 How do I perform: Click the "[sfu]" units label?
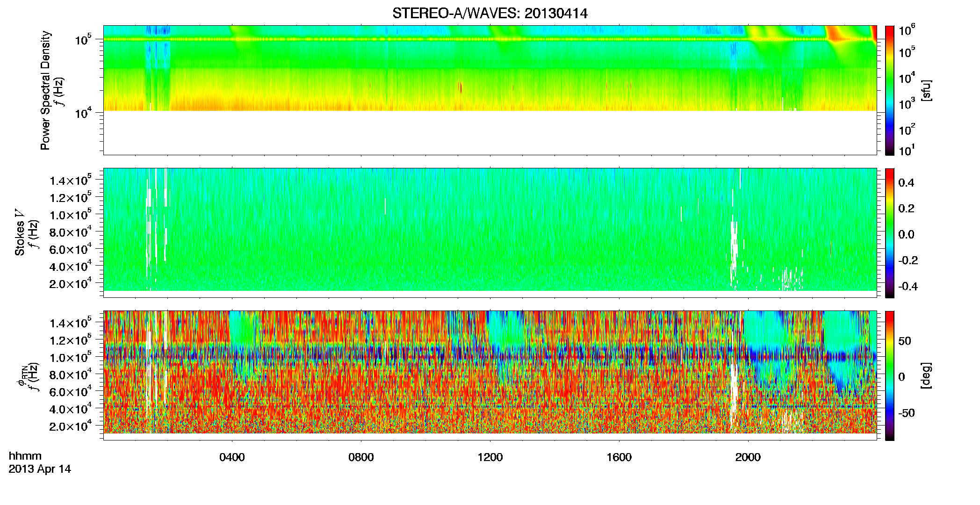[927, 90]
